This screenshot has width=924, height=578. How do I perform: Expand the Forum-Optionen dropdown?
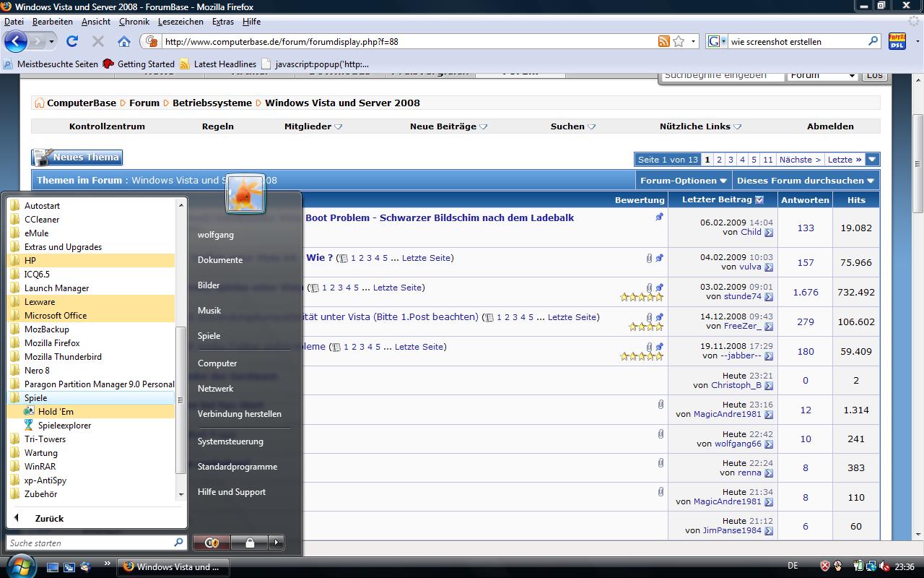[x=683, y=181]
